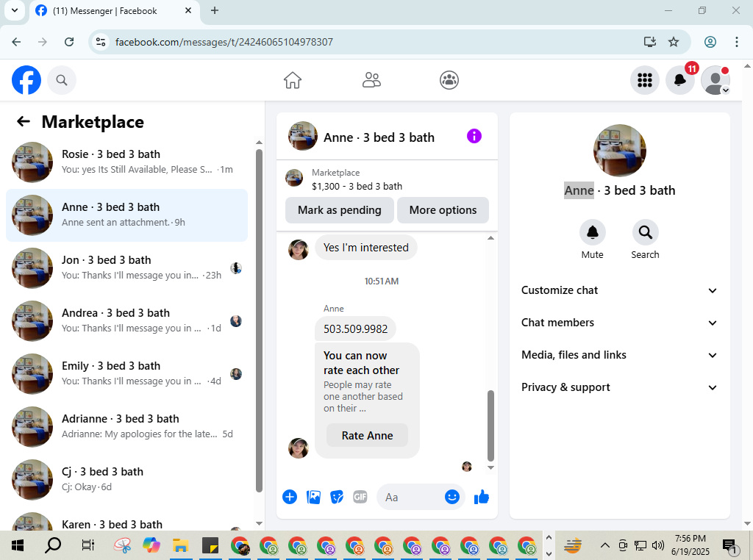This screenshot has height=560, width=753.
Task: Open the $1,300 - 3 bed 3 bath listing
Action: 357,186
